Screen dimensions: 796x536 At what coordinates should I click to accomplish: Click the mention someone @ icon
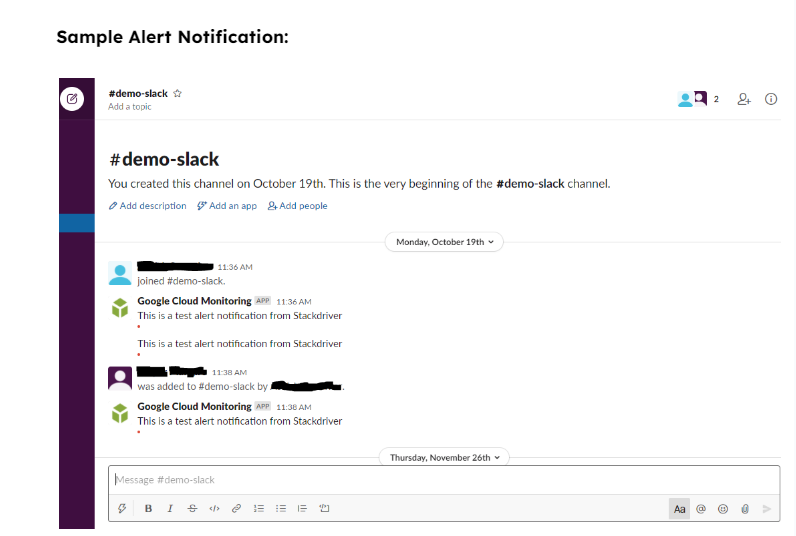pyautogui.click(x=701, y=509)
